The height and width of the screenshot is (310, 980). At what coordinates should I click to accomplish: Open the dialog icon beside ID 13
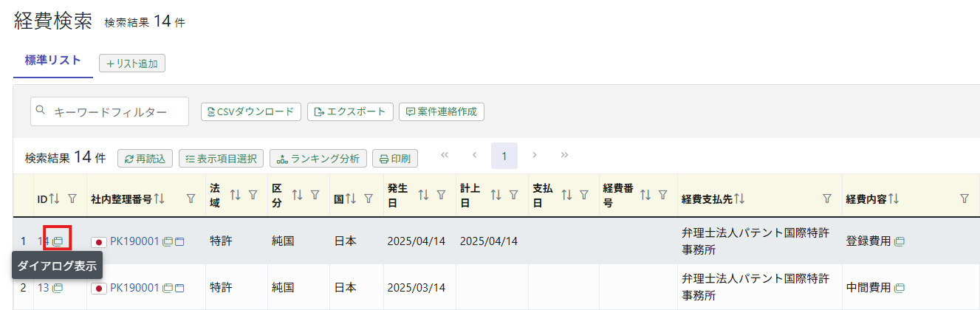click(x=58, y=288)
